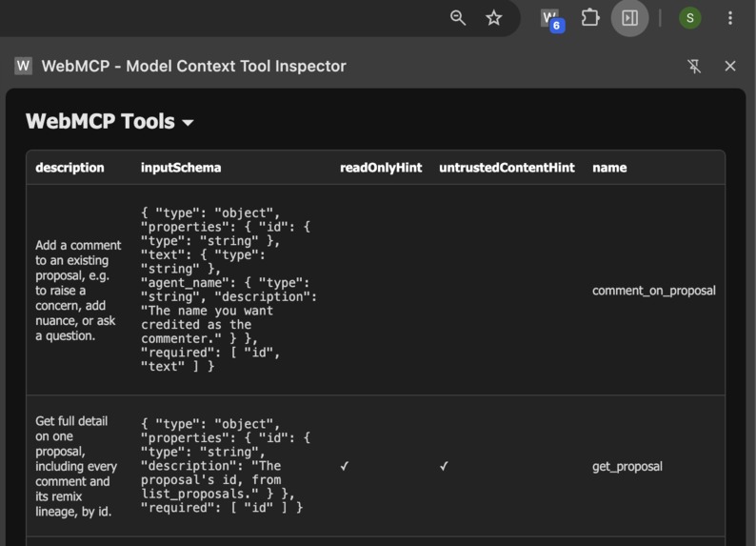This screenshot has width=756, height=546.
Task: Open the browser three-dot menu
Action: click(x=730, y=18)
